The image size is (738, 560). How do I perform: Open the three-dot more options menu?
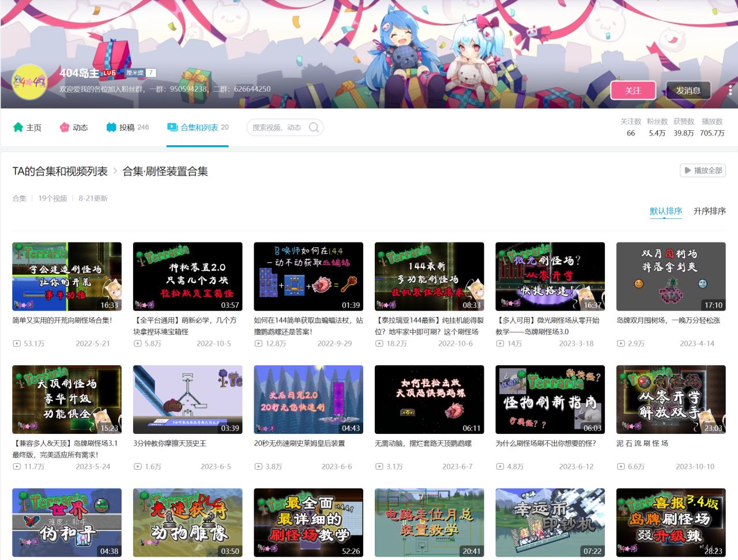tap(730, 90)
